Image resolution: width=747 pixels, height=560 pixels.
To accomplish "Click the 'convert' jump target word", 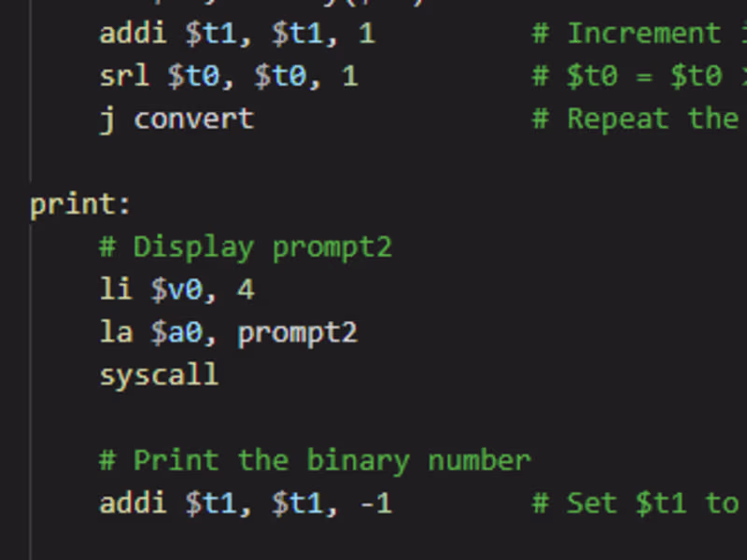I will tap(193, 119).
